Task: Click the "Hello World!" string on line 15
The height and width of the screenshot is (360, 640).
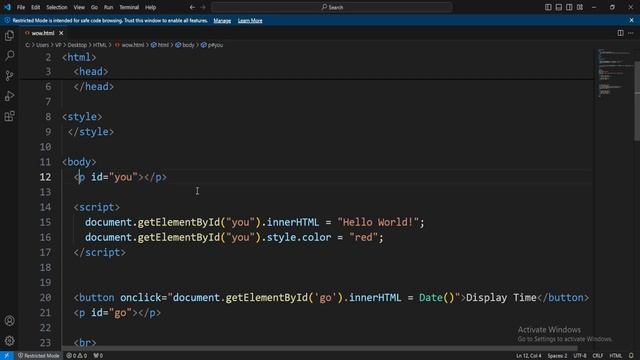Action: 378,222
